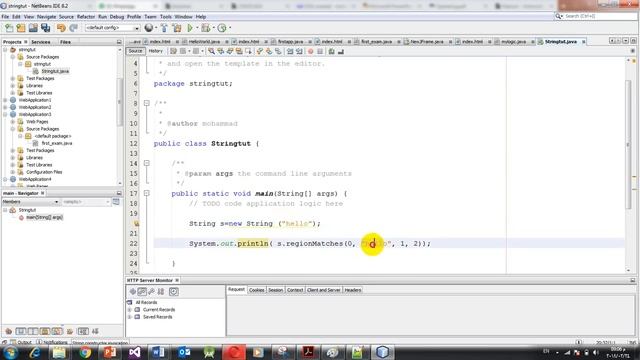Viewport: 640px width, 360px height.
Task: Toggle Source view in the editor
Action: [x=135, y=51]
